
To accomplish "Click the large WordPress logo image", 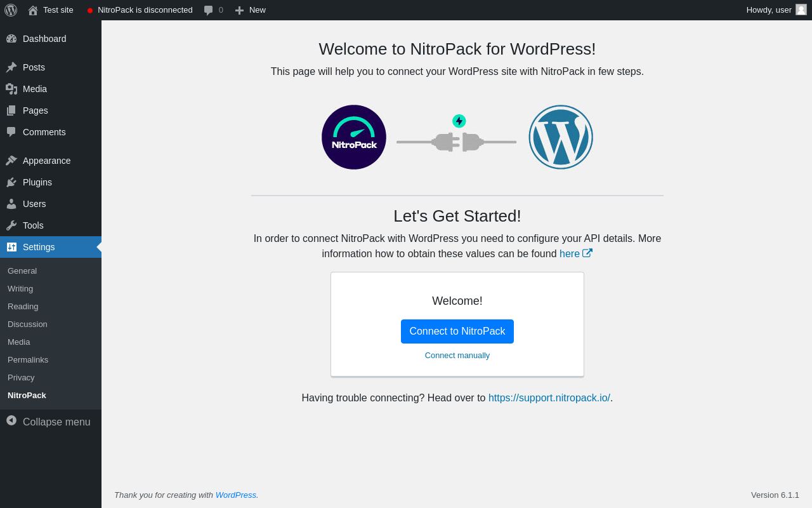I will (x=561, y=137).
